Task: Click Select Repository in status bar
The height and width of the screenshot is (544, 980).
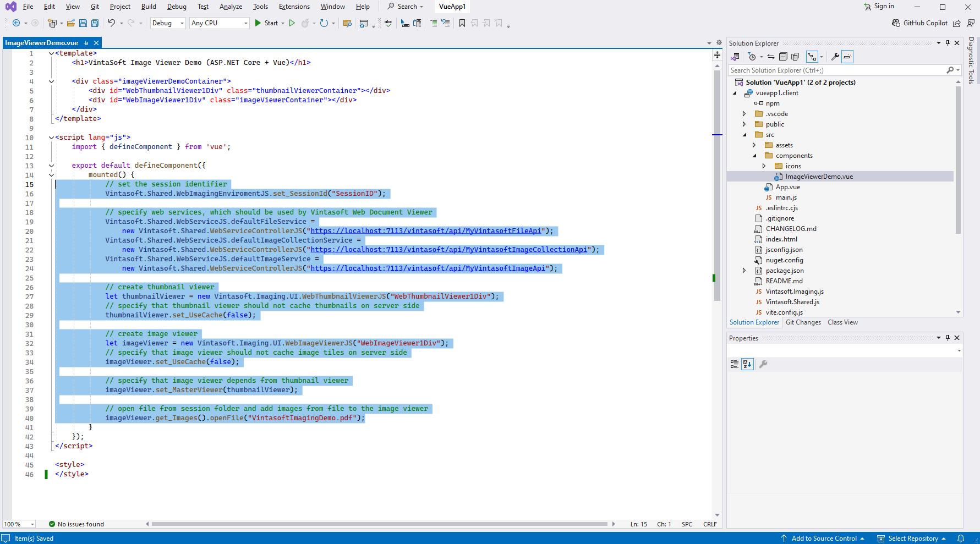Action: pyautogui.click(x=911, y=538)
